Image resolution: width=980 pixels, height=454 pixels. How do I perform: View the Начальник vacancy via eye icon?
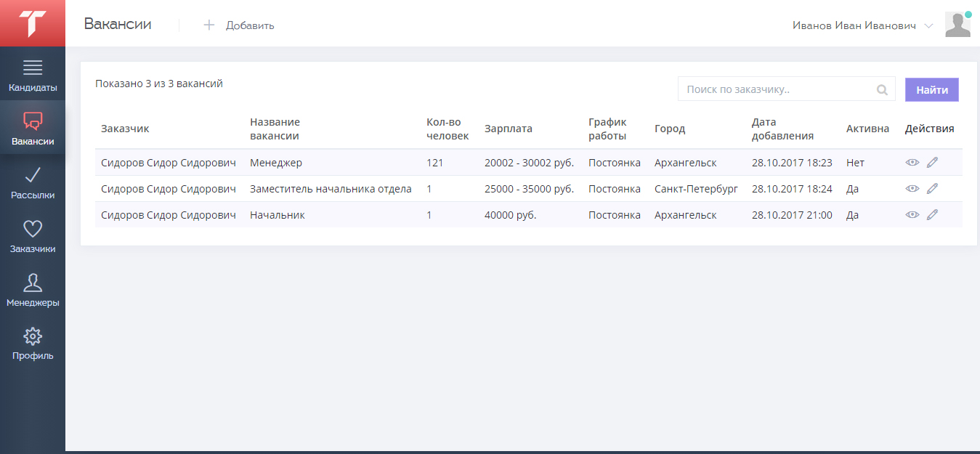(x=912, y=215)
